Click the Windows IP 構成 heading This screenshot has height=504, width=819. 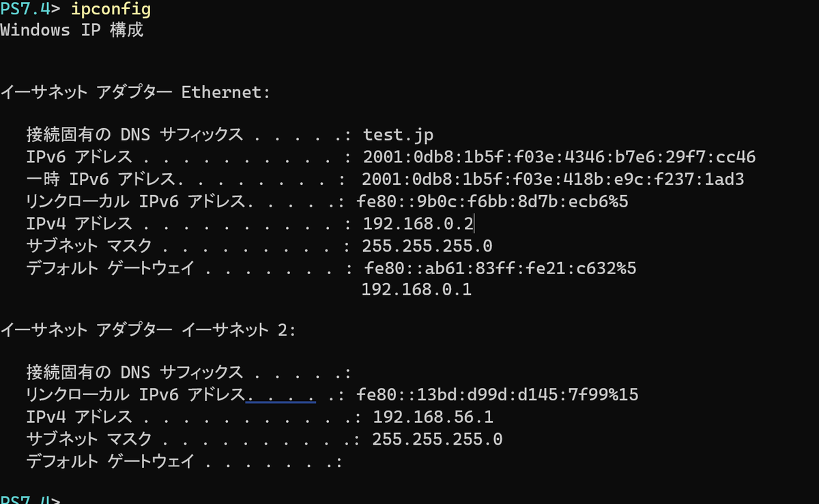(x=72, y=30)
